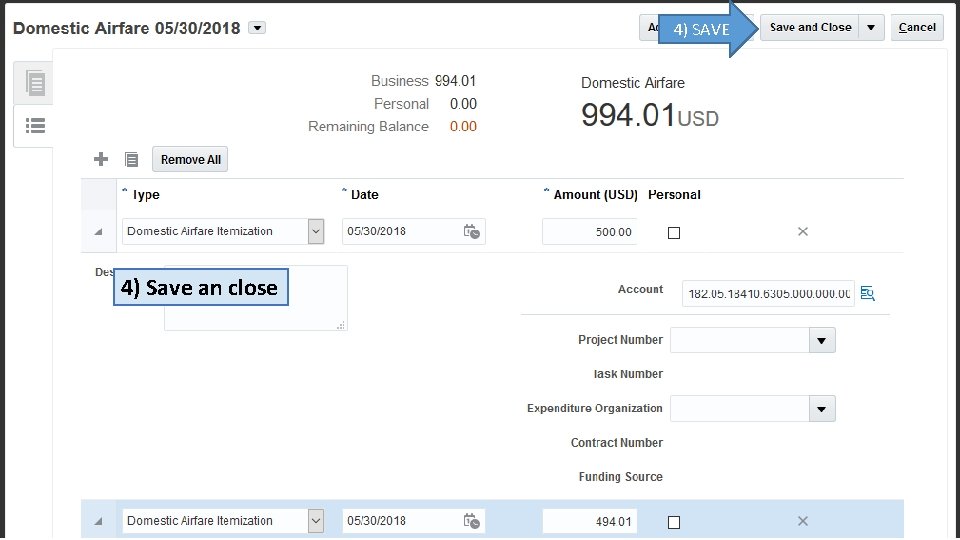Click the Remove All button

point(190,159)
